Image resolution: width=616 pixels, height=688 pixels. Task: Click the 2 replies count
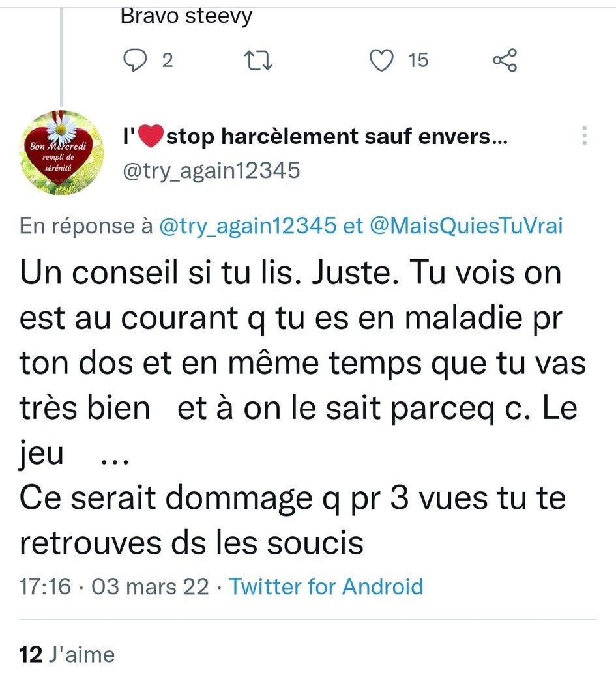tap(168, 61)
